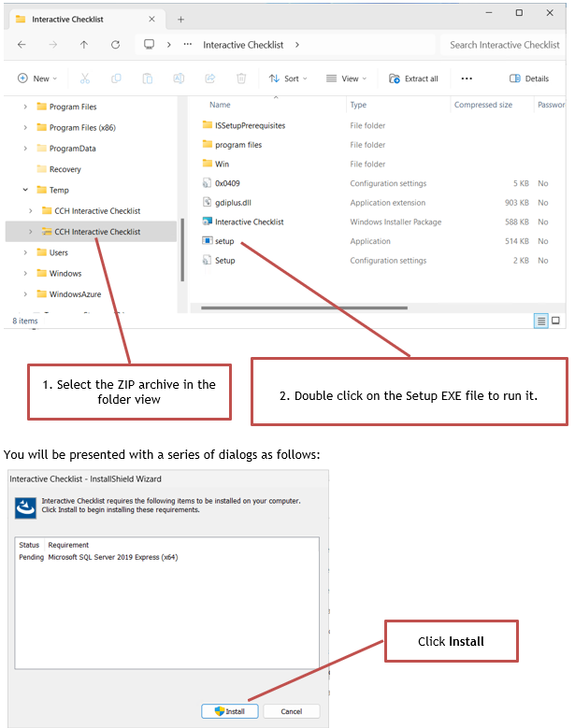
Task: Expand the Program Files tree node
Action: (25, 107)
